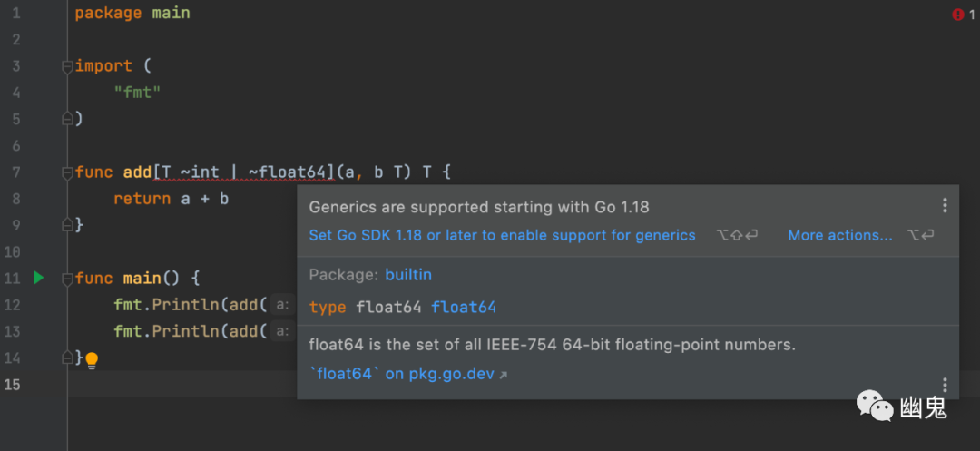This screenshot has height=451, width=980.
Task: Click the yellow light bulb intention icon
Action: [91, 360]
